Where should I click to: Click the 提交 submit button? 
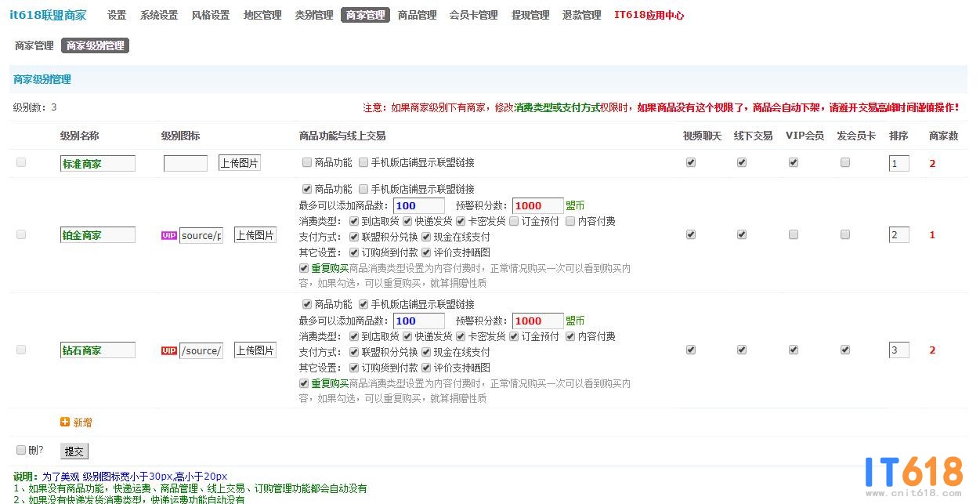74,451
